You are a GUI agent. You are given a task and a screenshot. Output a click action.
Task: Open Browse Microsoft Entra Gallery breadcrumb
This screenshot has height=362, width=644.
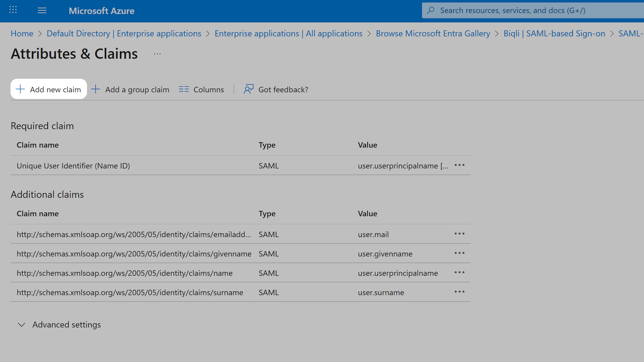433,34
